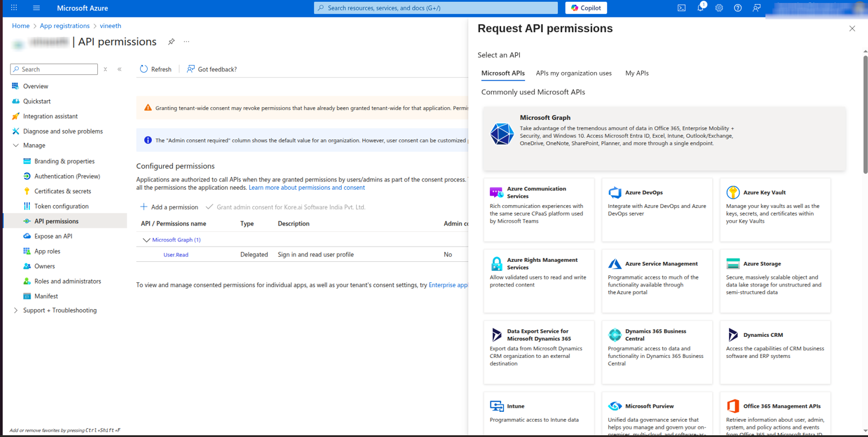Collapse the left sidebar menu
868x437 pixels.
coord(120,69)
